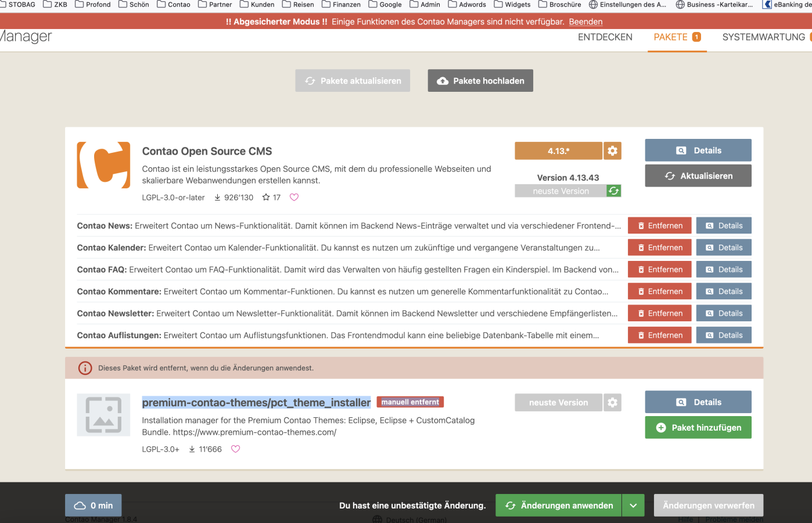Image resolution: width=812 pixels, height=523 pixels.
Task: Click the Contao orange logo
Action: [104, 165]
